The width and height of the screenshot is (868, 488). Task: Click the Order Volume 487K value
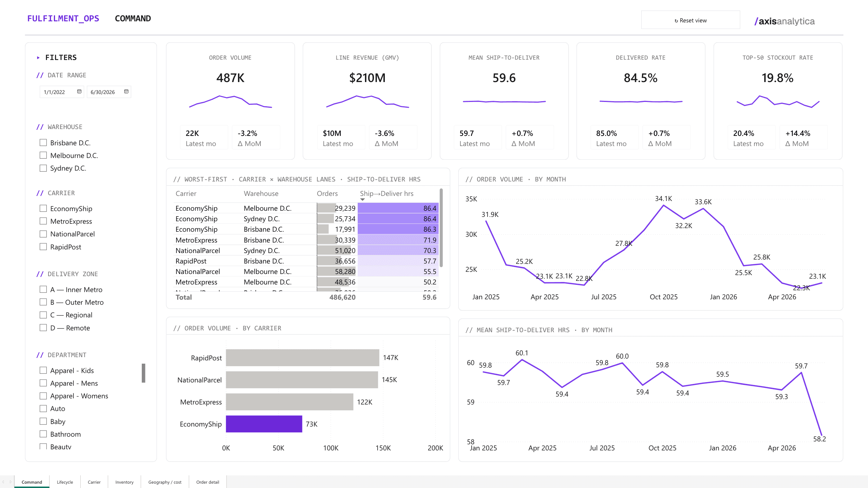tap(230, 78)
